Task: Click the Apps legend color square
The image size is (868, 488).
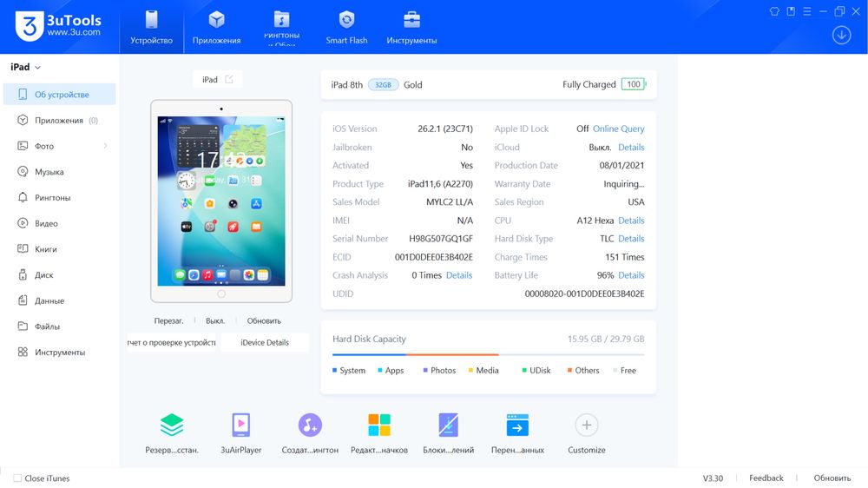Action: click(380, 370)
